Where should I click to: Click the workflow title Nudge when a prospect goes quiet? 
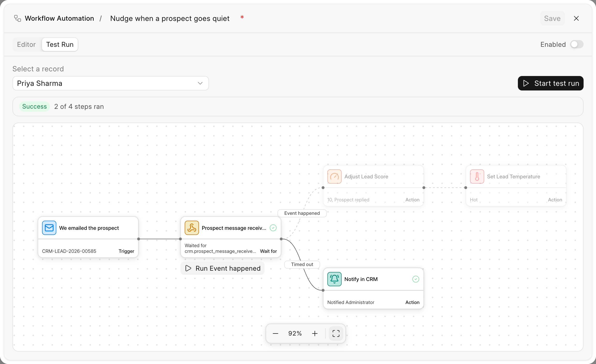[170, 18]
